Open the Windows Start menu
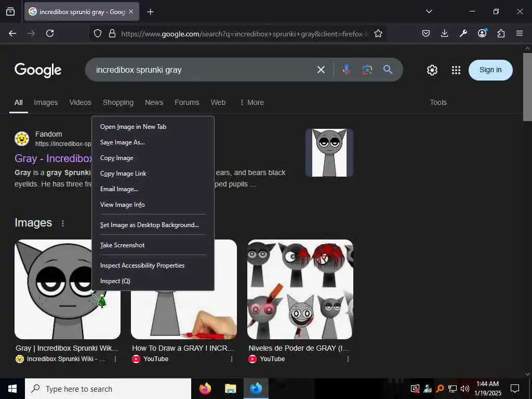Image resolution: width=532 pixels, height=399 pixels. [12, 389]
